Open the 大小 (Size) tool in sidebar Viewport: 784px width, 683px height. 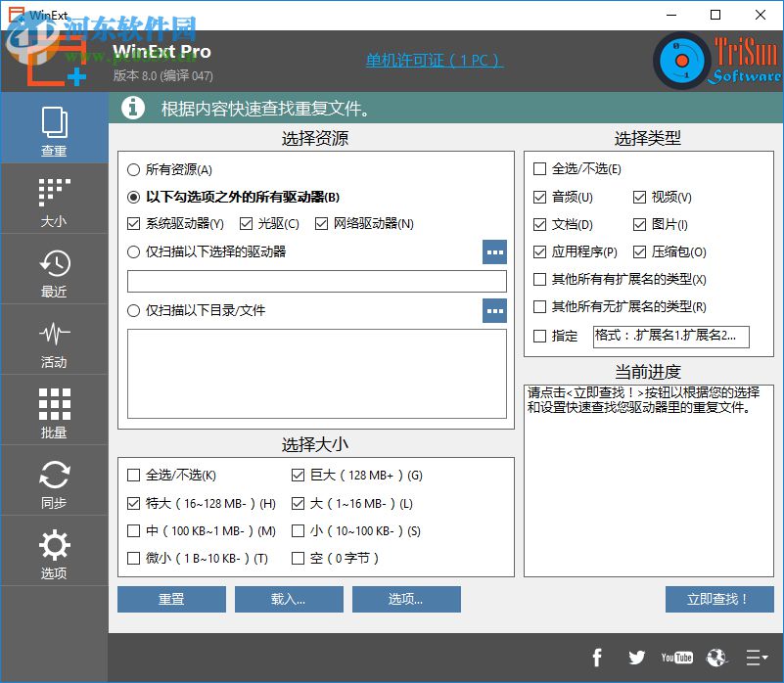pyautogui.click(x=54, y=199)
